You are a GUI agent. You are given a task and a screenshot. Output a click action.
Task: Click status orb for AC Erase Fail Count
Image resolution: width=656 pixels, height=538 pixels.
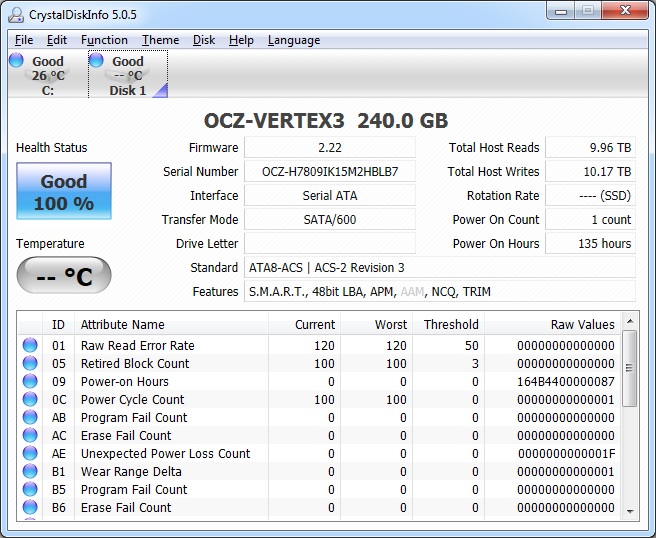(x=30, y=435)
